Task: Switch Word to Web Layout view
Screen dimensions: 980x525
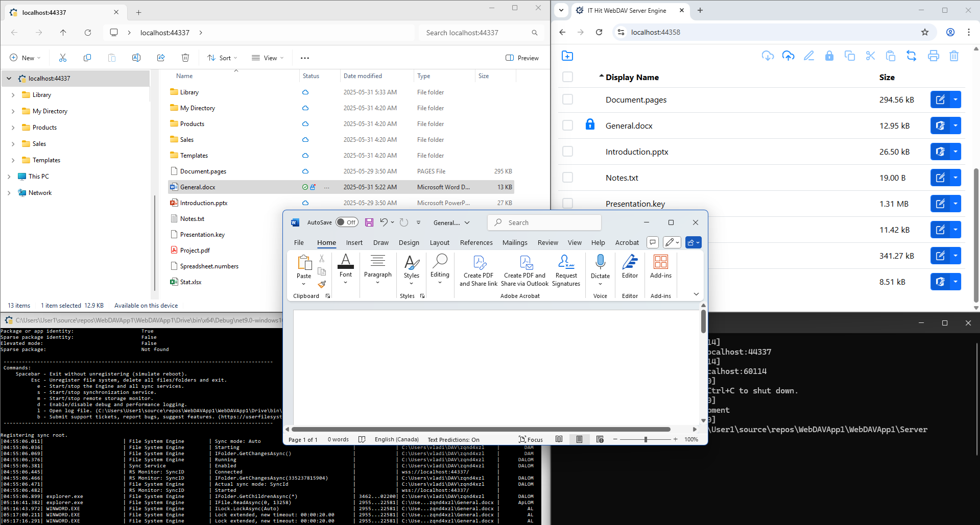Action: [x=600, y=439]
